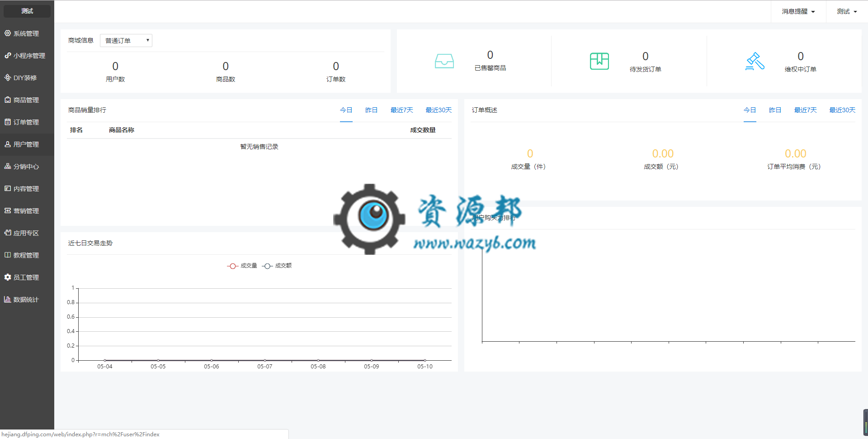Click the 应用专区 icon in sidebar
The width and height of the screenshot is (868, 439).
8,233
